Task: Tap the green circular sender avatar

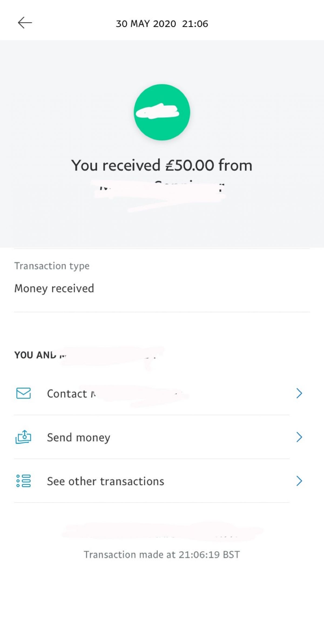Action: click(162, 112)
